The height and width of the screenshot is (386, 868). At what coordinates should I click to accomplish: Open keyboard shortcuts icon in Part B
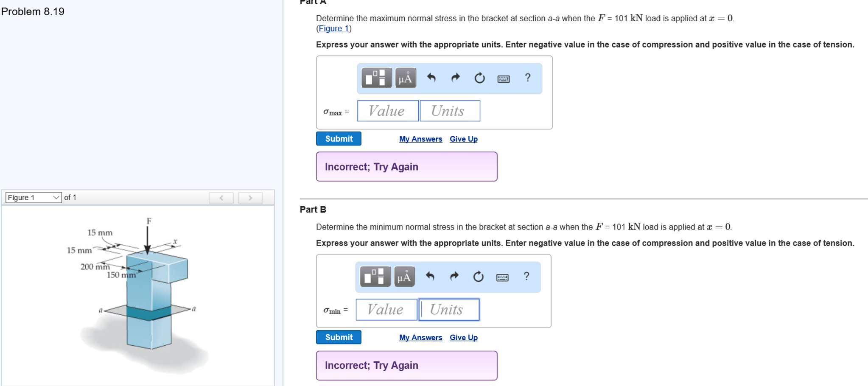tap(502, 277)
